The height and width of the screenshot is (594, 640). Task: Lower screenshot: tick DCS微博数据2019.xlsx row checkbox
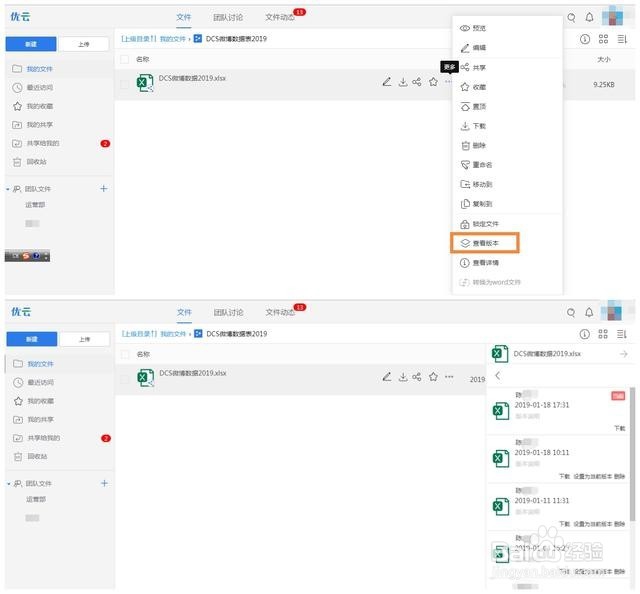pyautogui.click(x=125, y=379)
